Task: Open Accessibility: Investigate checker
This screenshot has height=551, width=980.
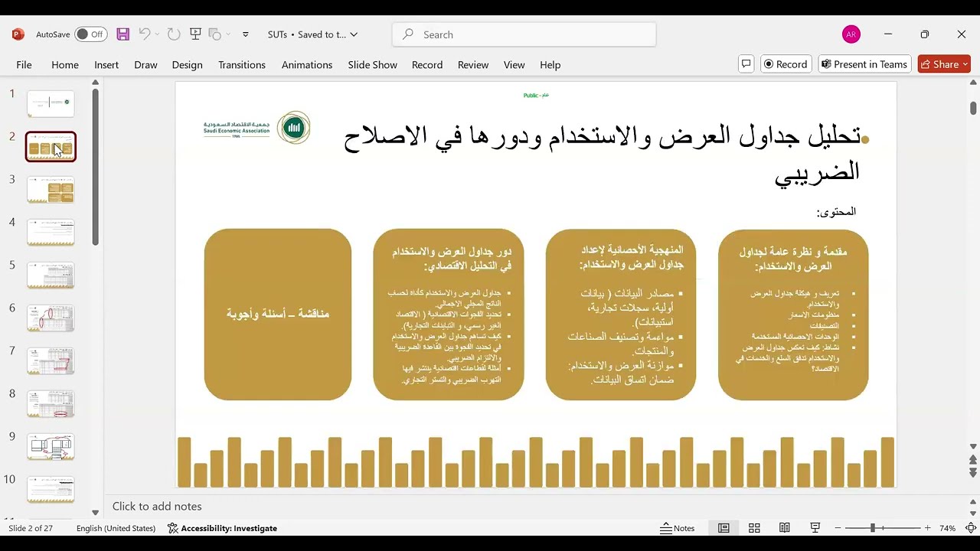Action: pyautogui.click(x=222, y=528)
